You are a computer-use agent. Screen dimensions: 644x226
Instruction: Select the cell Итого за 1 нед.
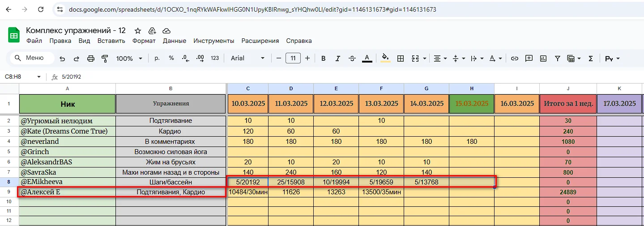[568, 104]
